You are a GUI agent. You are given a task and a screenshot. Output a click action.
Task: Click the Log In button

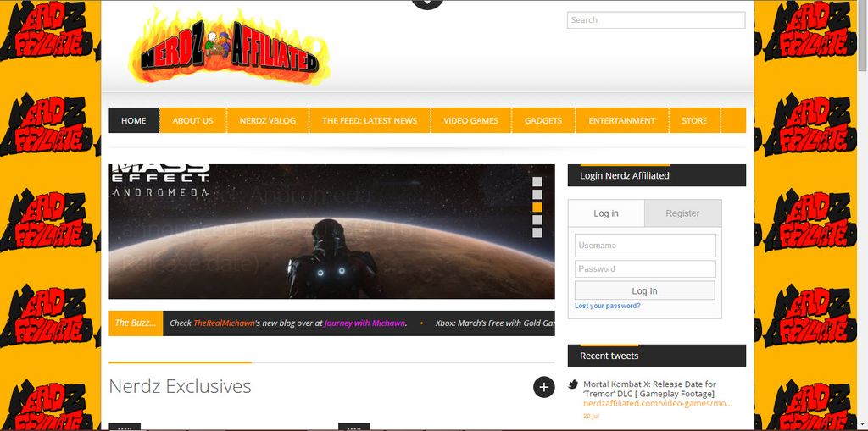(x=644, y=290)
